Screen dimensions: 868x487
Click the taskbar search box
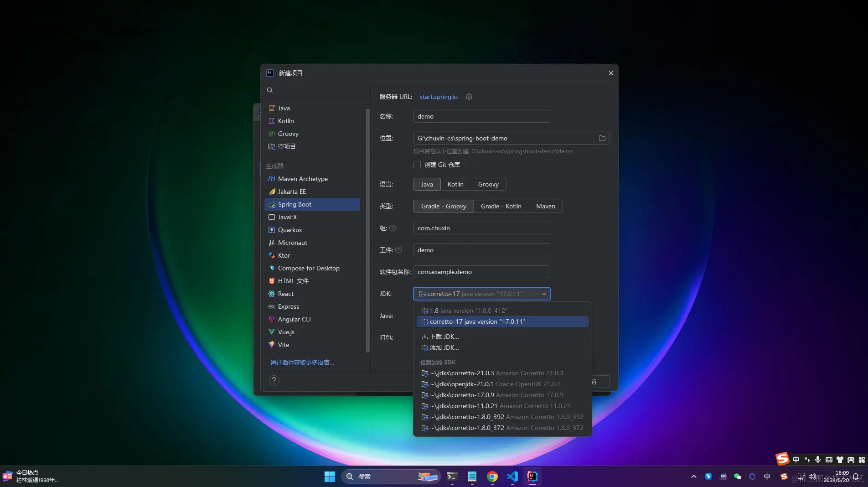coord(391,477)
